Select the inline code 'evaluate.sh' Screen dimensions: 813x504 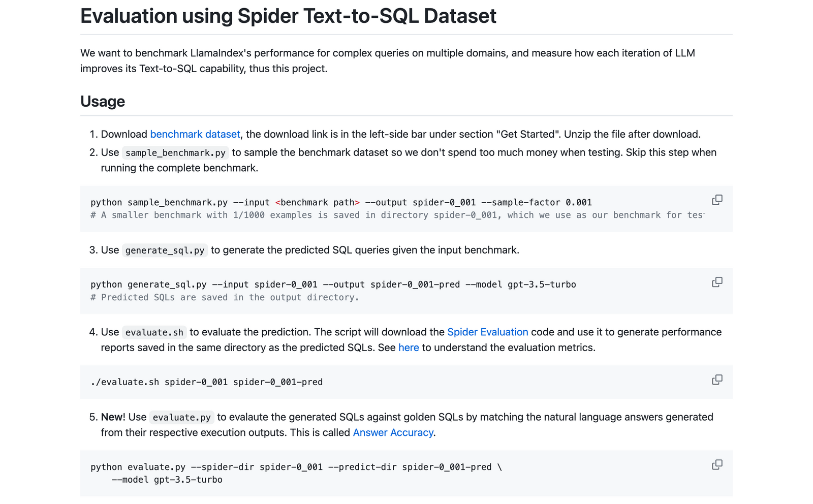coord(154,332)
